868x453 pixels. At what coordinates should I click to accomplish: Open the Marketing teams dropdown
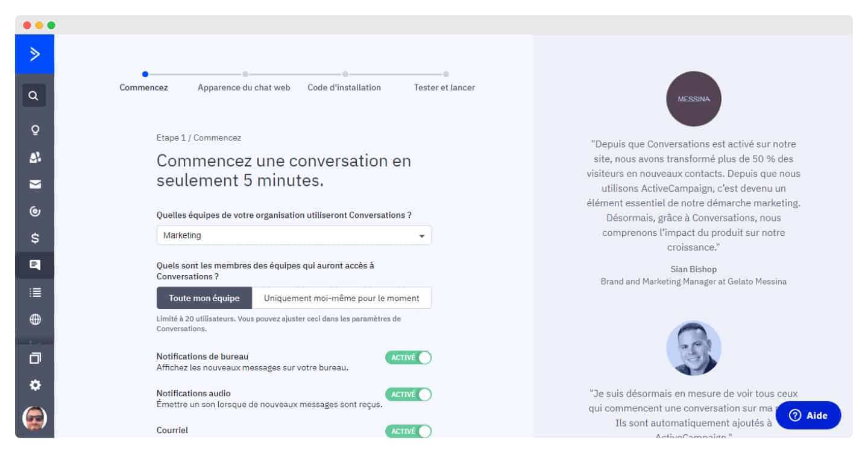pos(294,235)
